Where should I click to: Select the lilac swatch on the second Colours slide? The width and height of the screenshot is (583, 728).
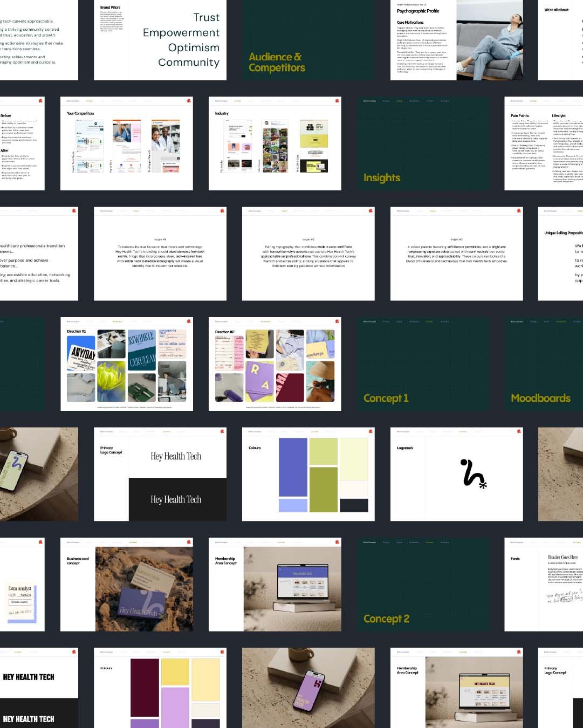click(175, 708)
